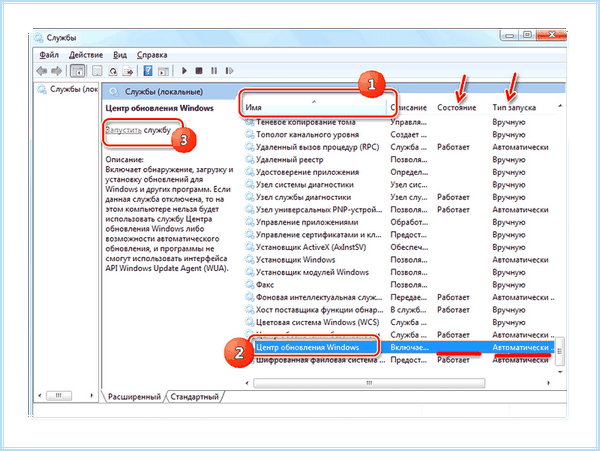Open the Действие menu
Image resolution: width=600 pixels, height=451 pixels.
(x=86, y=55)
